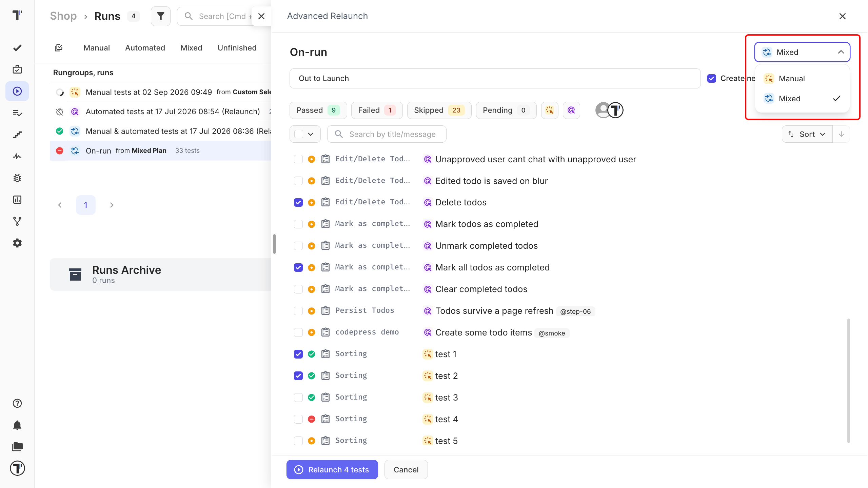Open the Steps list-check sidebar icon
This screenshot has width=868, height=488.
(x=17, y=113)
